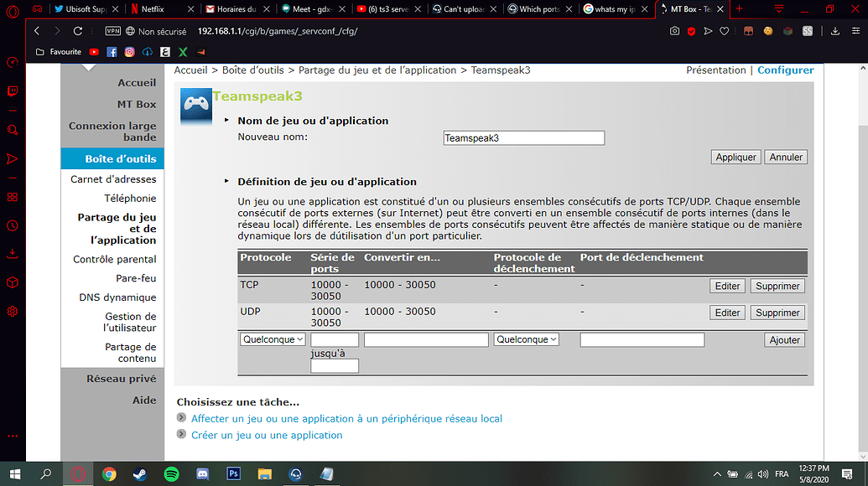
Task: Click Annuler button
Action: coord(786,157)
